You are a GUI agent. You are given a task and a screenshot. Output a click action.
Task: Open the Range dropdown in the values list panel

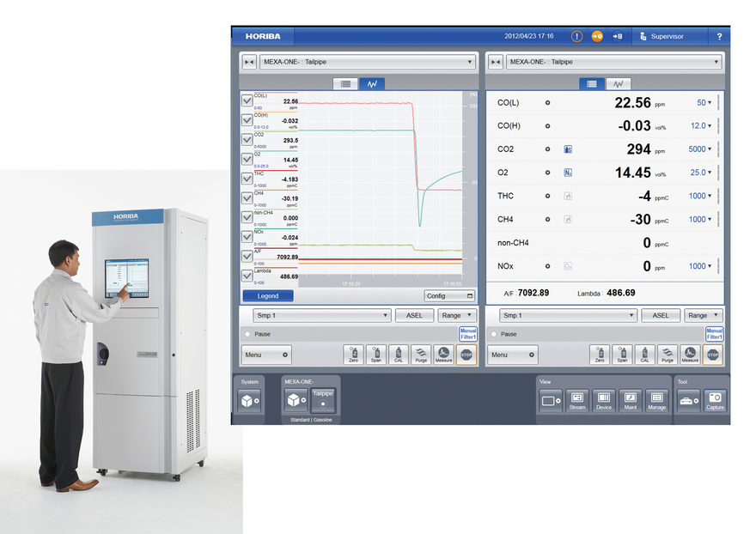tap(704, 316)
